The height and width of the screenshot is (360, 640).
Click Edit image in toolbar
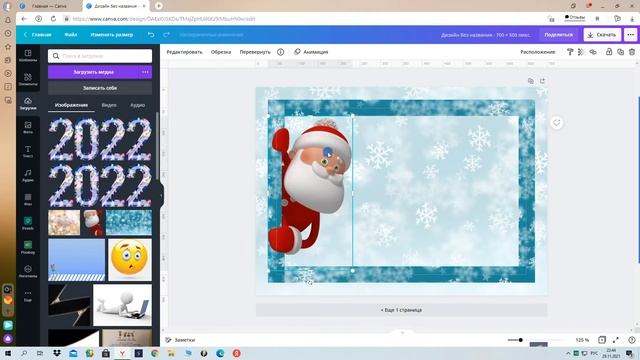tap(184, 52)
